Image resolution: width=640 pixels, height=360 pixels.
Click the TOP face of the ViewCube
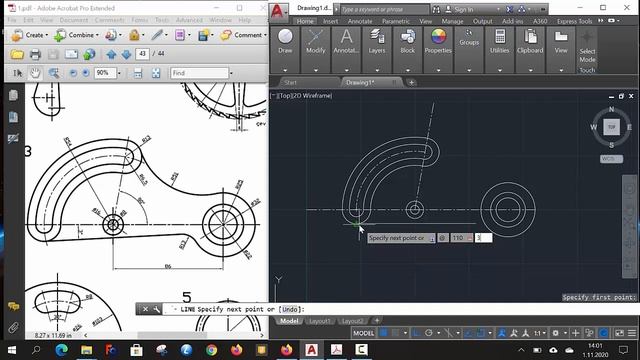click(x=611, y=127)
